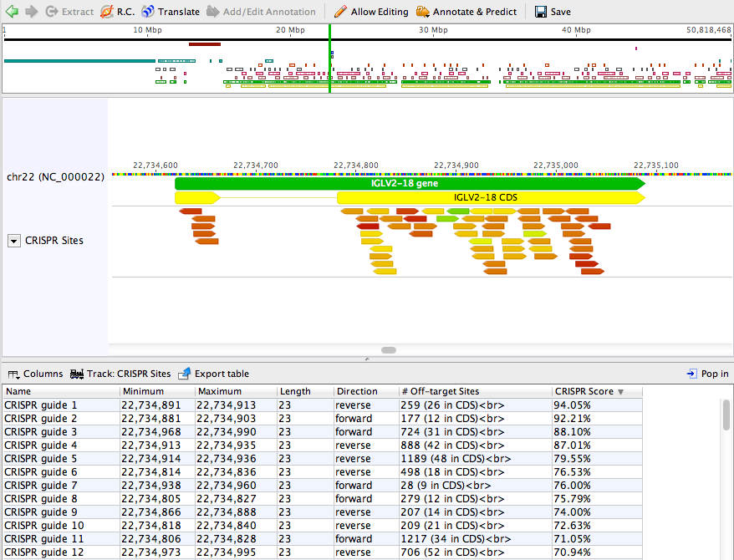Select the first small yellow CDS exon
Viewport: 734px width, 560px height.
(197, 197)
